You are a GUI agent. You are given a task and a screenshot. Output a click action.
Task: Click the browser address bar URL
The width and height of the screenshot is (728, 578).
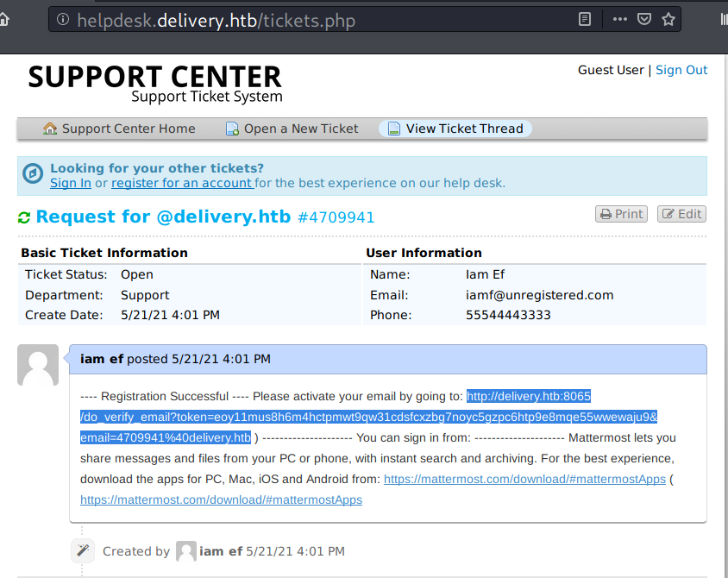216,19
